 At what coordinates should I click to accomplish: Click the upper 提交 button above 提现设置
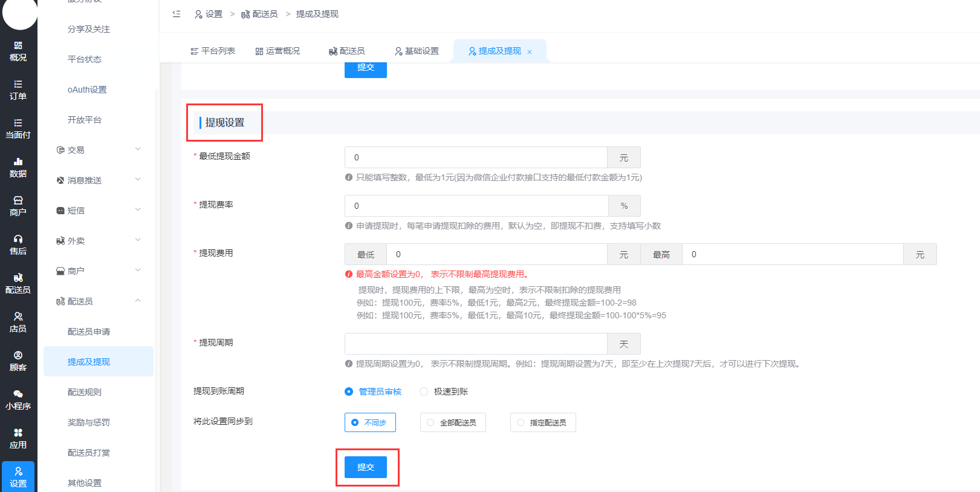click(x=366, y=69)
